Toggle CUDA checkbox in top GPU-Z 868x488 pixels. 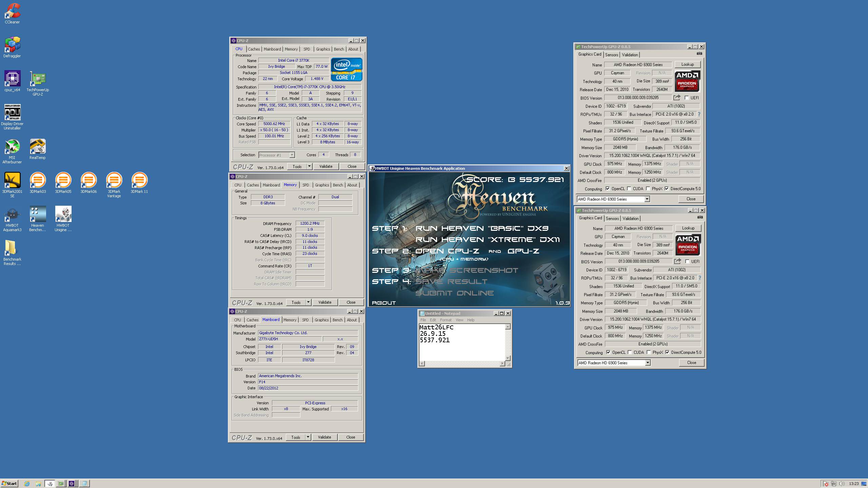(629, 189)
